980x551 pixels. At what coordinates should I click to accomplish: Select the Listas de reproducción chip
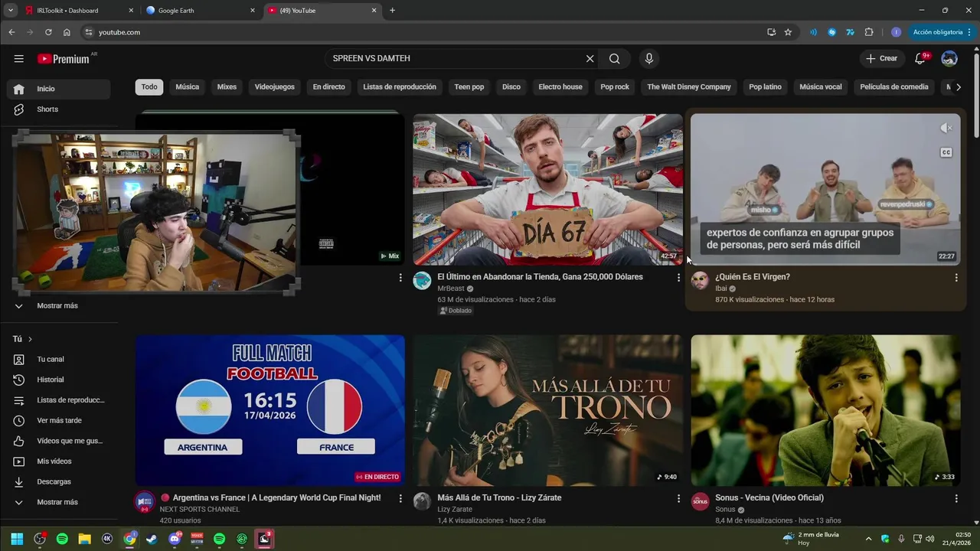(x=400, y=87)
